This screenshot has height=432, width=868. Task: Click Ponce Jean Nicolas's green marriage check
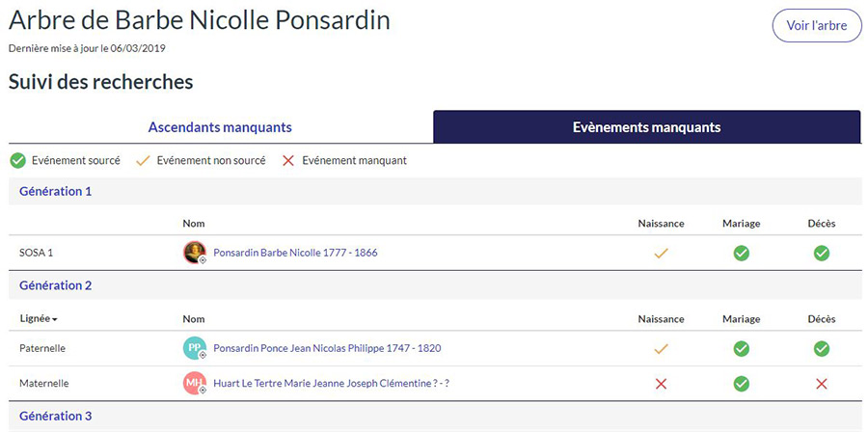tap(741, 348)
